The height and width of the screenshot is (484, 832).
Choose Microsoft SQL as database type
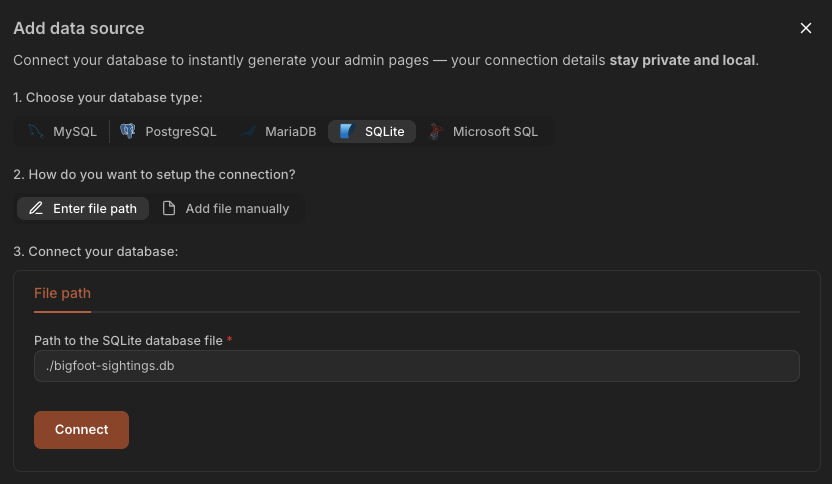pos(483,131)
